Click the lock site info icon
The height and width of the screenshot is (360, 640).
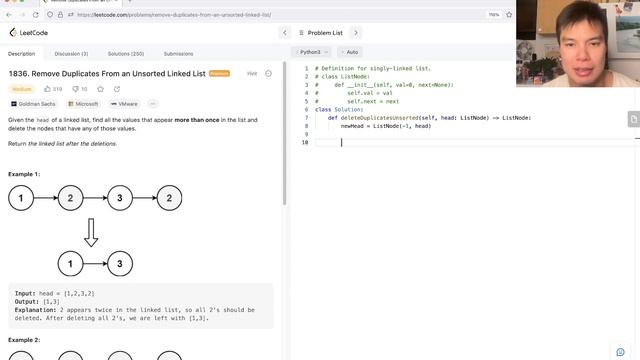click(x=60, y=15)
